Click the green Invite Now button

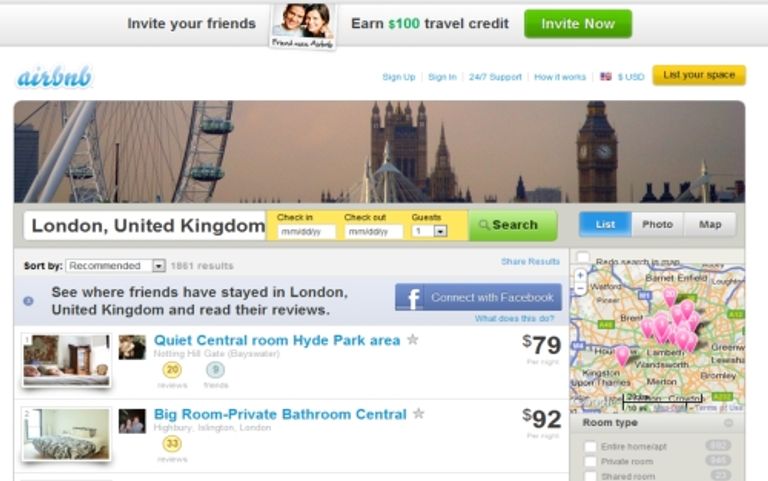tap(578, 24)
